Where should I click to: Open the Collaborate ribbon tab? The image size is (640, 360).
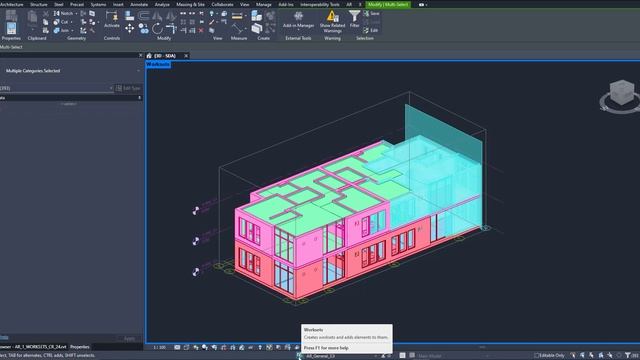pyautogui.click(x=222, y=4)
